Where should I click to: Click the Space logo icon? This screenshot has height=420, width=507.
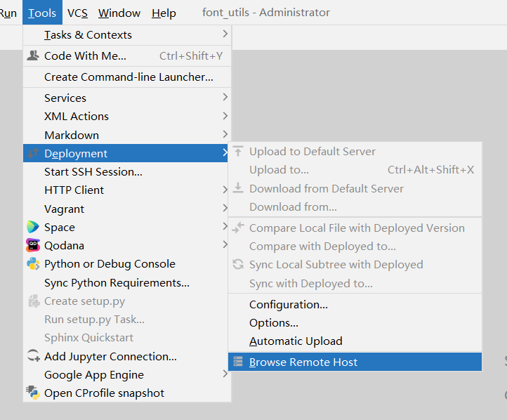coord(33,227)
